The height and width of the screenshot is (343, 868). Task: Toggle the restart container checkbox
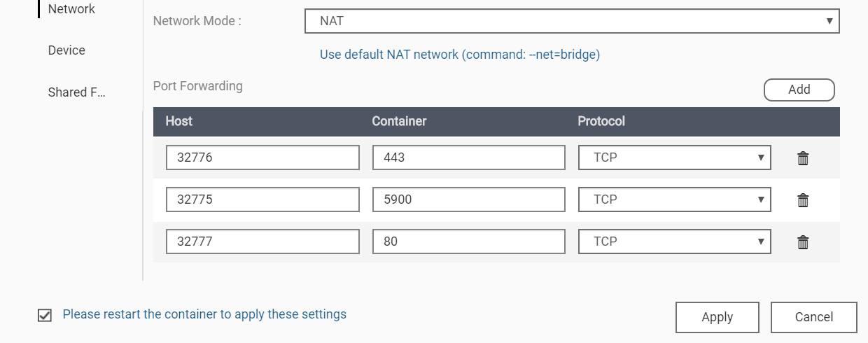coord(45,315)
